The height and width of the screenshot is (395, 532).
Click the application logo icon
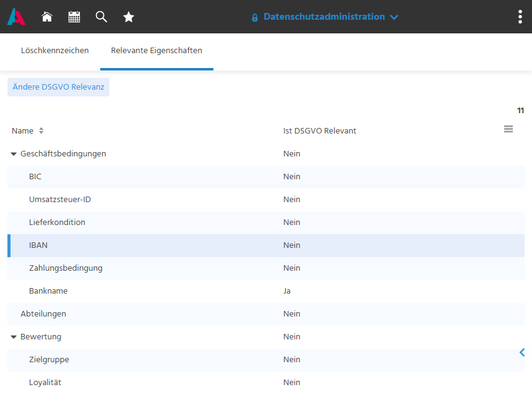(16, 17)
